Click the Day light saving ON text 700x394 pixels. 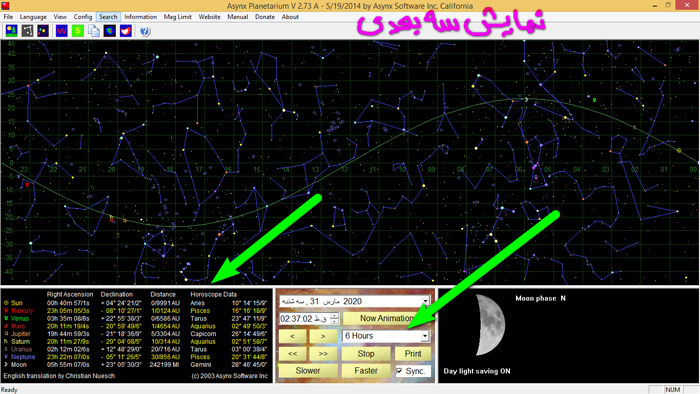(477, 371)
